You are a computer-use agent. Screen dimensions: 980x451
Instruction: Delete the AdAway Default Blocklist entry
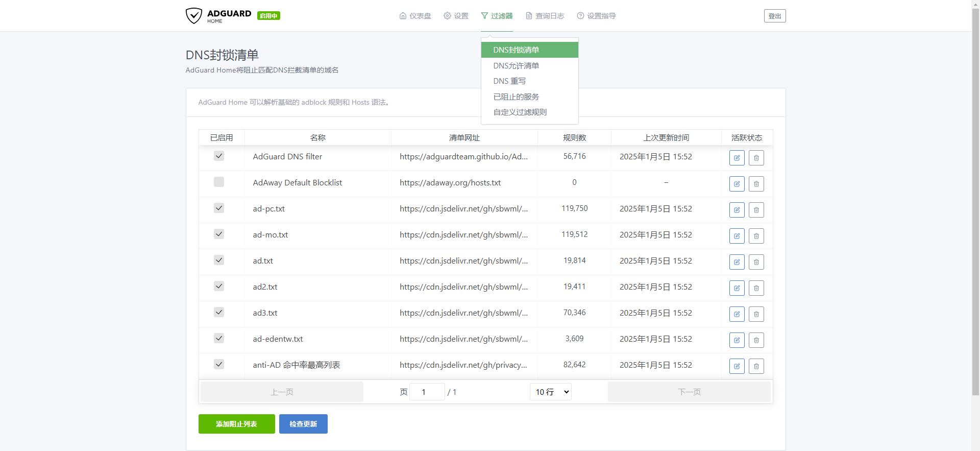tap(756, 184)
